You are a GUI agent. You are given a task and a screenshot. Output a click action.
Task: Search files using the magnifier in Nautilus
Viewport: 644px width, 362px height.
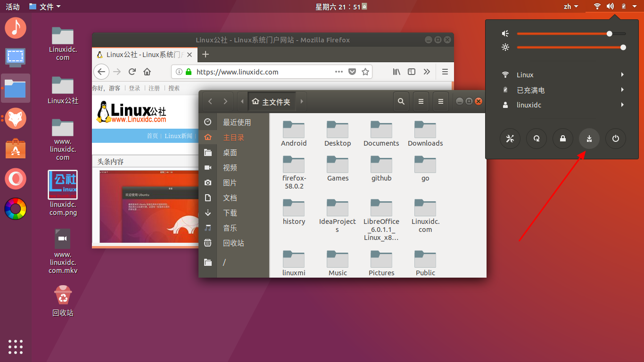401,101
